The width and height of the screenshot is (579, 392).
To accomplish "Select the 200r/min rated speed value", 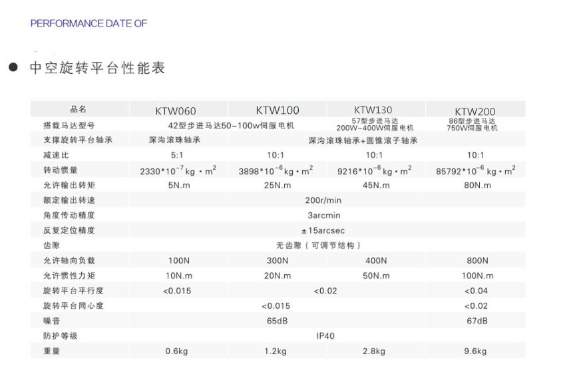I will pyautogui.click(x=323, y=200).
